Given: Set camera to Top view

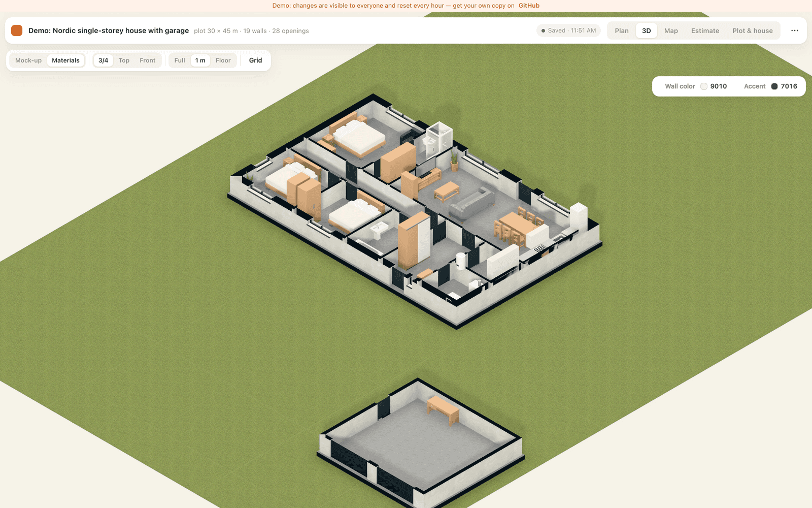Looking at the screenshot, I should 124,60.
